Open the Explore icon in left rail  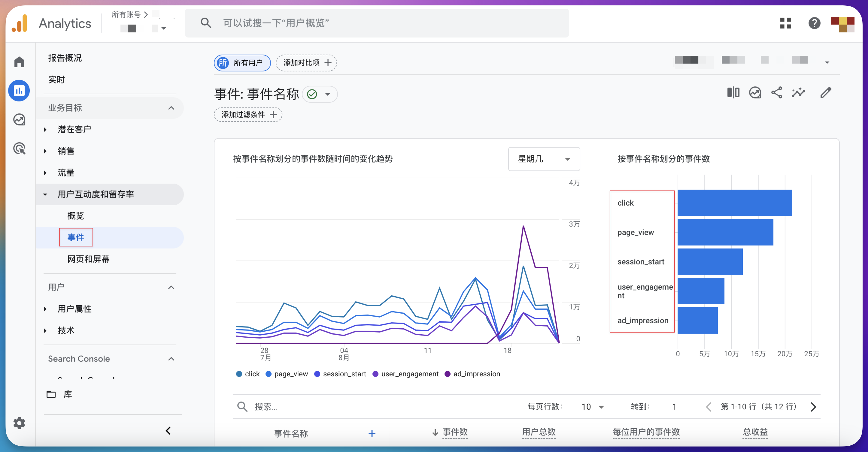[19, 119]
